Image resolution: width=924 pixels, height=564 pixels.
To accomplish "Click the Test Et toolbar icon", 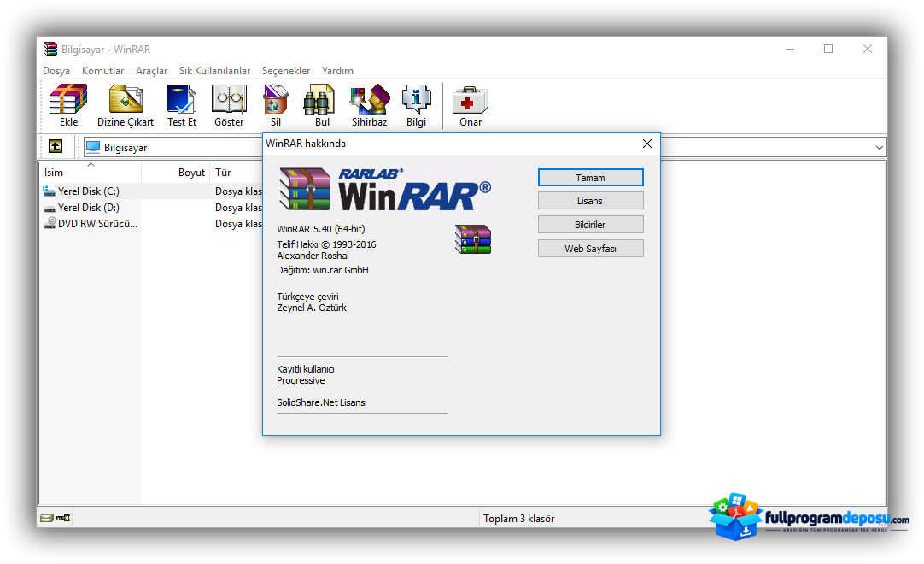I will click(182, 99).
